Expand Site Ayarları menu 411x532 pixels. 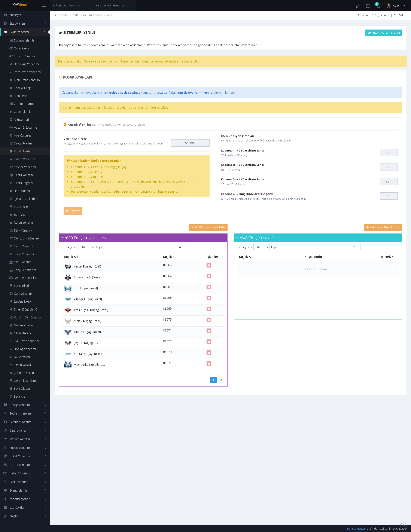pos(25,23)
